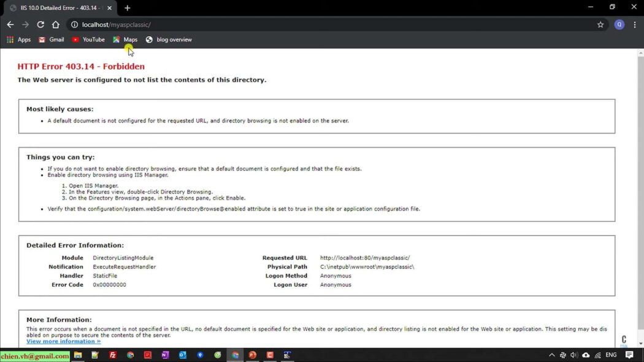Click the StaticFile handler value

[x=105, y=276]
